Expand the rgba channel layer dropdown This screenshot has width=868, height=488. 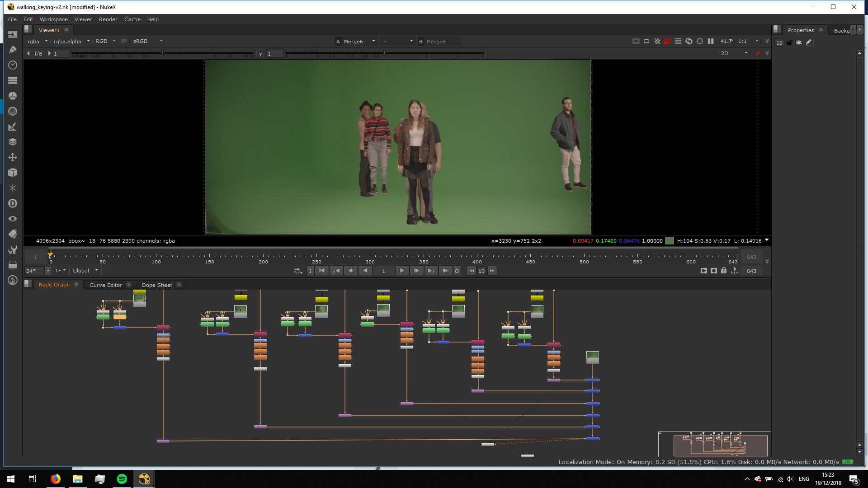coord(37,41)
